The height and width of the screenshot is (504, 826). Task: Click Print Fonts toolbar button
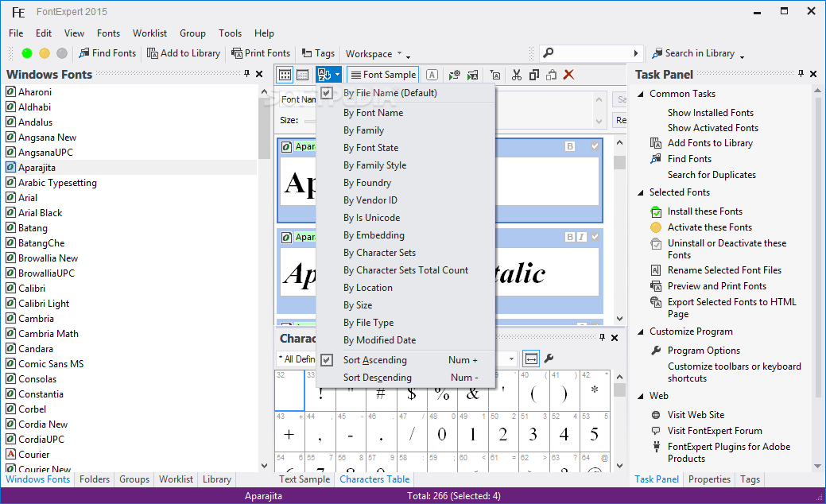click(261, 53)
